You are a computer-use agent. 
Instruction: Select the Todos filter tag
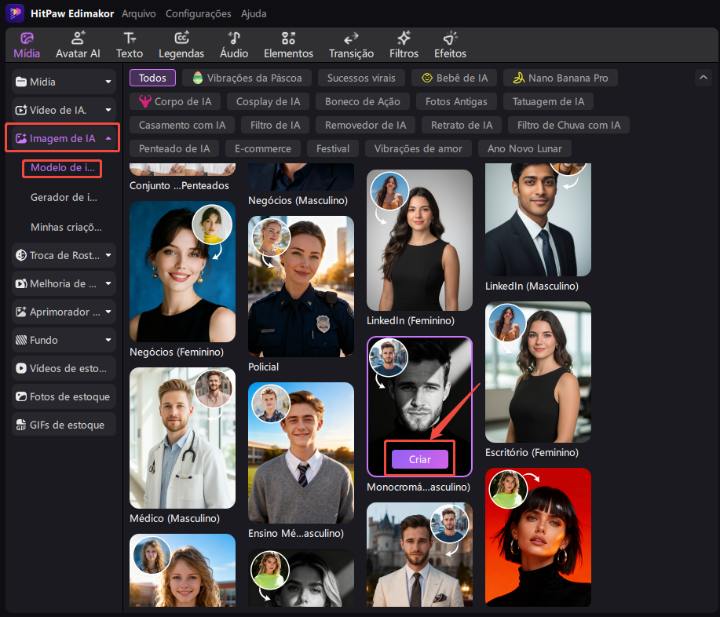[x=152, y=78]
